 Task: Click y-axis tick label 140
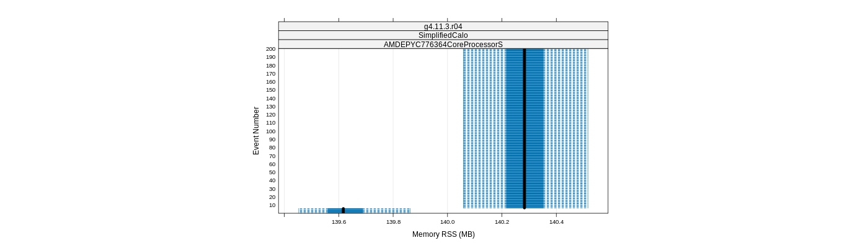click(x=270, y=99)
